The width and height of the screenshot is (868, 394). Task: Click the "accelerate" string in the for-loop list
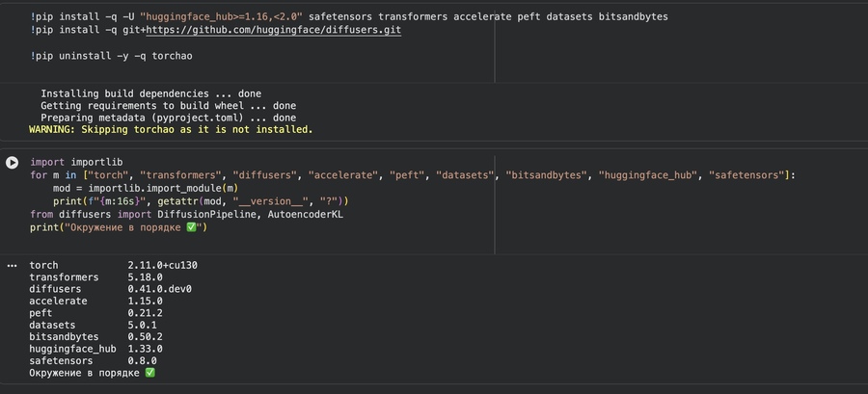[343, 175]
